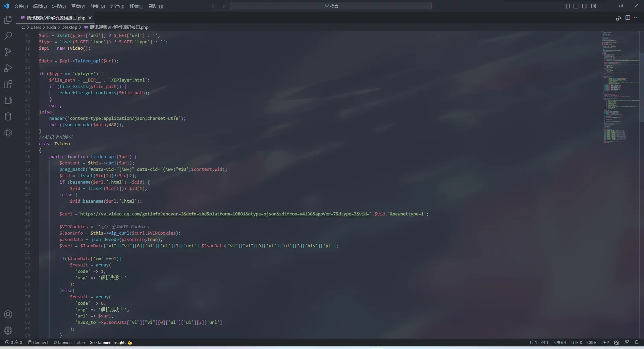Screen dimensions: 644x349
Task: Click tabnine starter status item
Action: point(69,343)
